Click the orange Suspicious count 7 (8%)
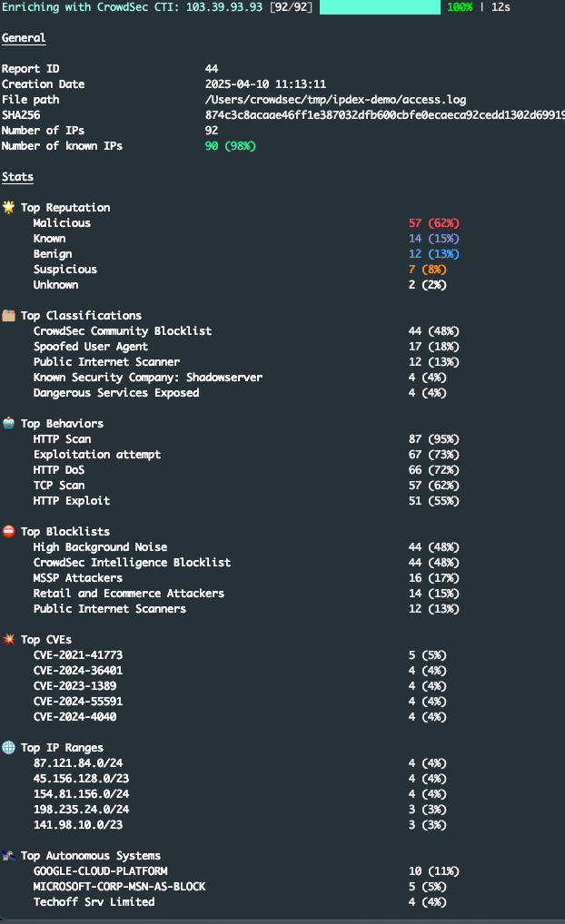 point(430,270)
